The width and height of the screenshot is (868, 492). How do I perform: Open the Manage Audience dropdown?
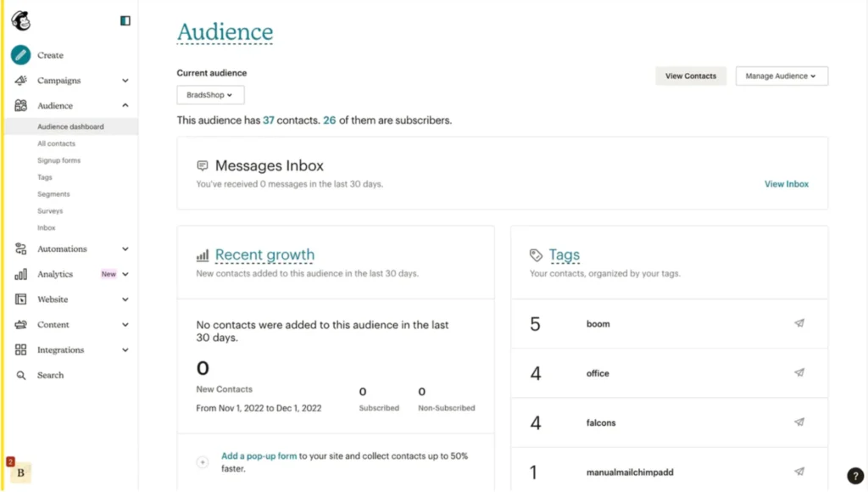click(781, 75)
